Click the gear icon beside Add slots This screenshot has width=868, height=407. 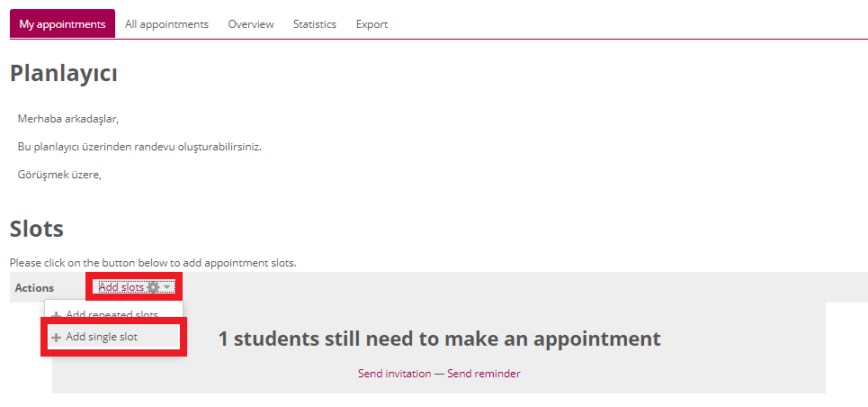tap(153, 287)
